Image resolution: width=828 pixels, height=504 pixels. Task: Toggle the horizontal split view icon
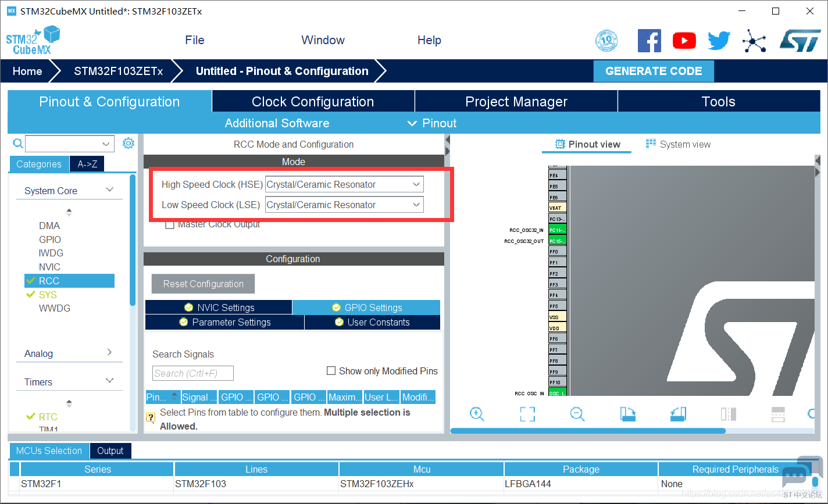click(x=778, y=414)
